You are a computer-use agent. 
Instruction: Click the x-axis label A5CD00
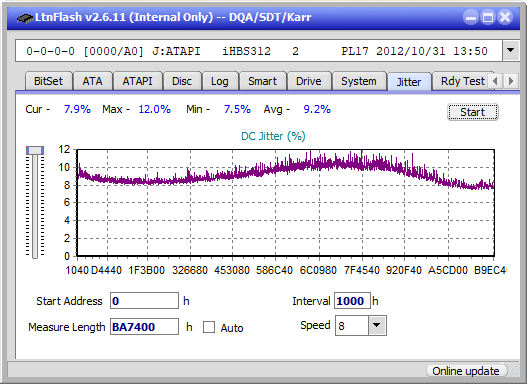pyautogui.click(x=448, y=270)
